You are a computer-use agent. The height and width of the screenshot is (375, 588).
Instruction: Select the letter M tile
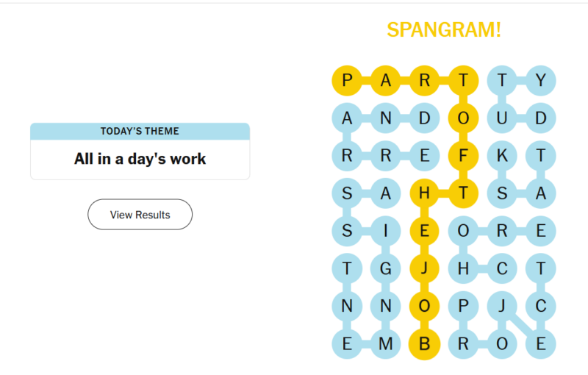pyautogui.click(x=385, y=344)
